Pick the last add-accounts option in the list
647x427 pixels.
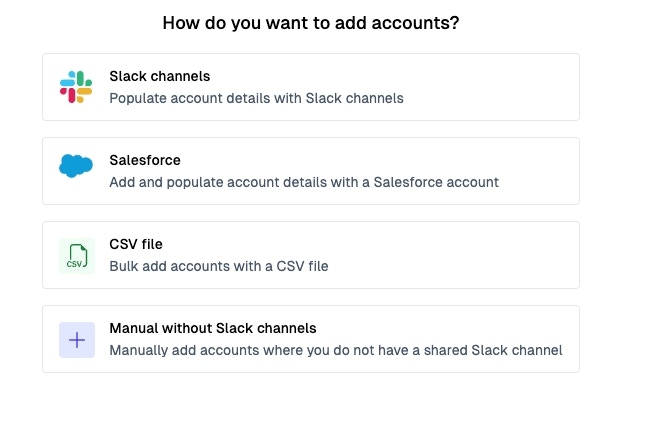pos(310,339)
